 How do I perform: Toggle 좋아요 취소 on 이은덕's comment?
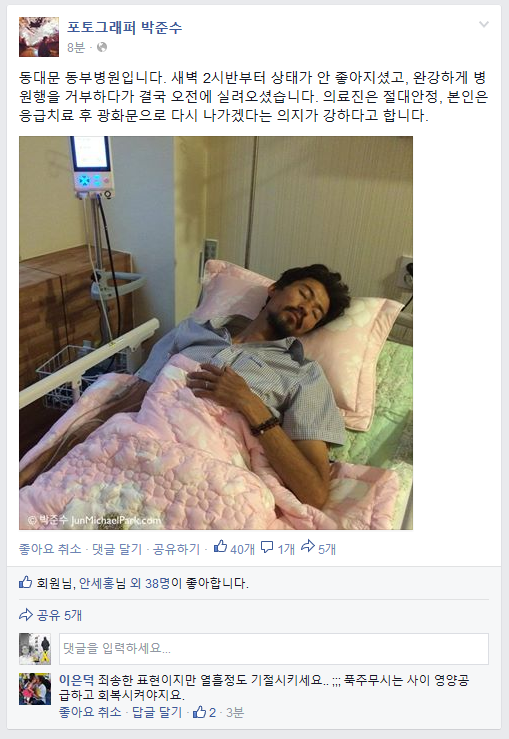[x=90, y=712]
